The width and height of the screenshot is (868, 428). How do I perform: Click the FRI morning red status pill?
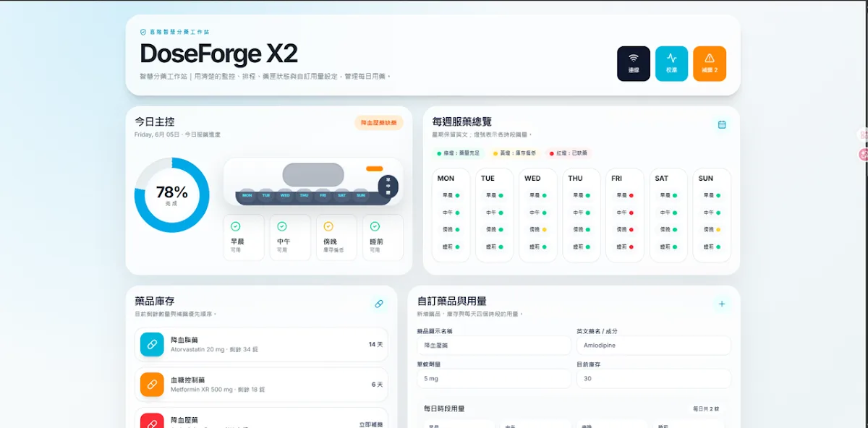tap(626, 195)
